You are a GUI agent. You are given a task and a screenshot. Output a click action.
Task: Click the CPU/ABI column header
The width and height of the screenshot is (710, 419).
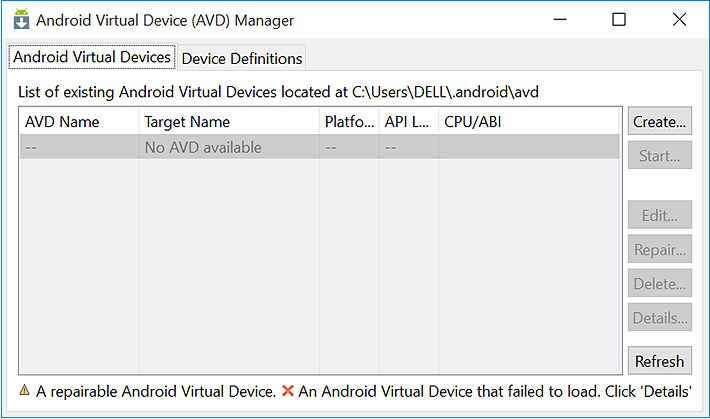[x=529, y=122]
